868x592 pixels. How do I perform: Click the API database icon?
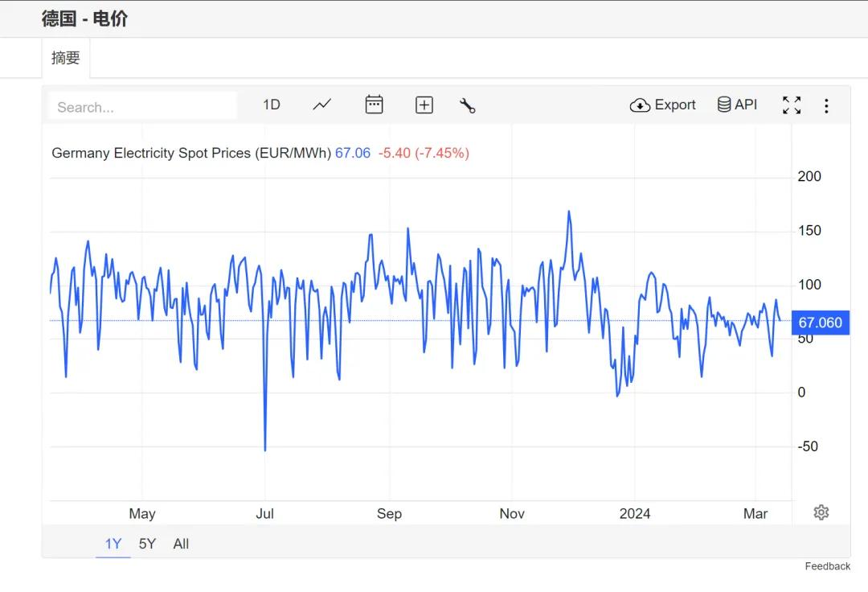click(x=723, y=105)
